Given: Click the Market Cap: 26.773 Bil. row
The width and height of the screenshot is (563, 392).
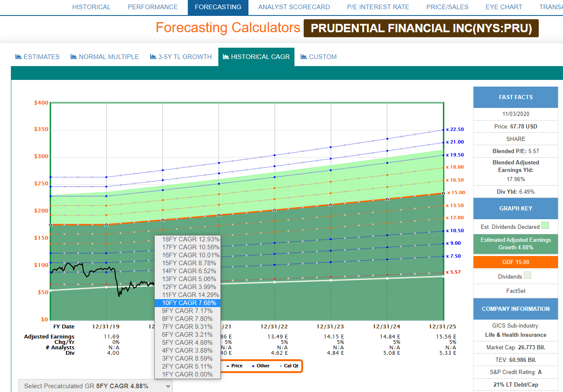Looking at the screenshot, I should pyautogui.click(x=516, y=347).
